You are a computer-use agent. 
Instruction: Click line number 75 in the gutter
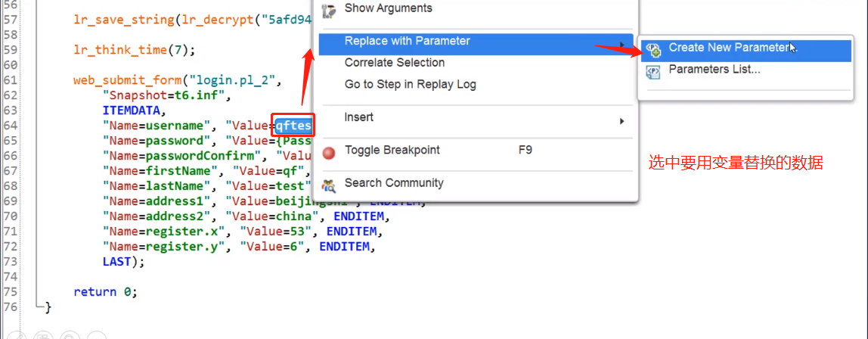click(11, 291)
